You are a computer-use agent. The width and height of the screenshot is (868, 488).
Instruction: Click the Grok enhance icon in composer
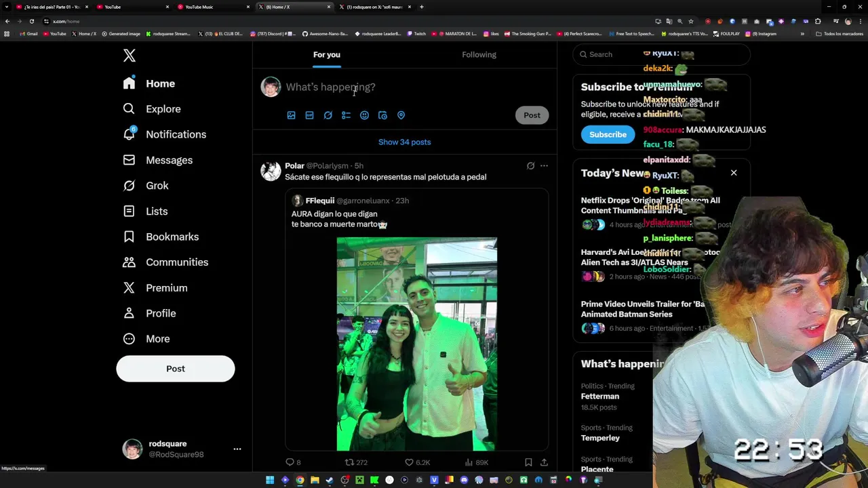[x=328, y=115]
